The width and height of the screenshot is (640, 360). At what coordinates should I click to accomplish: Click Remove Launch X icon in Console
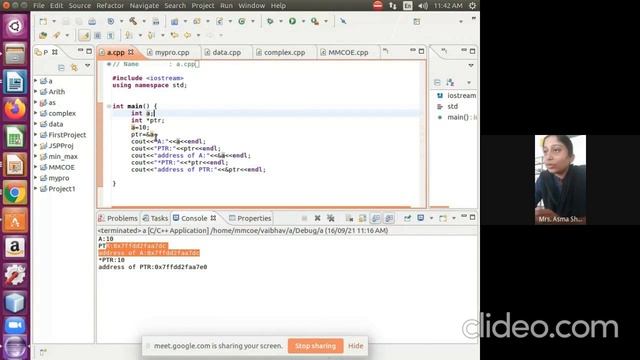click(x=317, y=218)
